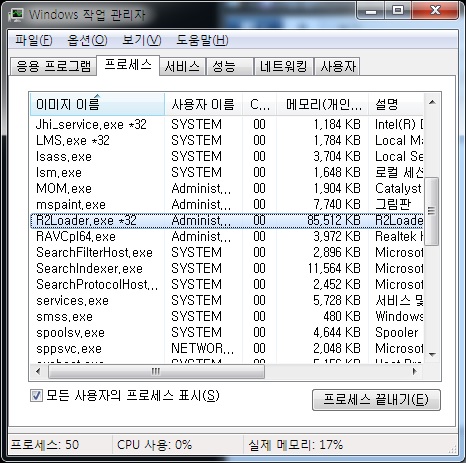466x463 pixels.
Task: Select the smss.exe process
Action: point(227,316)
